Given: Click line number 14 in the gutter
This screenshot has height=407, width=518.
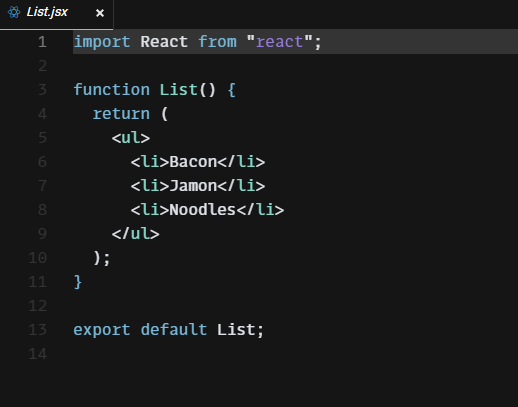Looking at the screenshot, I should point(38,354).
